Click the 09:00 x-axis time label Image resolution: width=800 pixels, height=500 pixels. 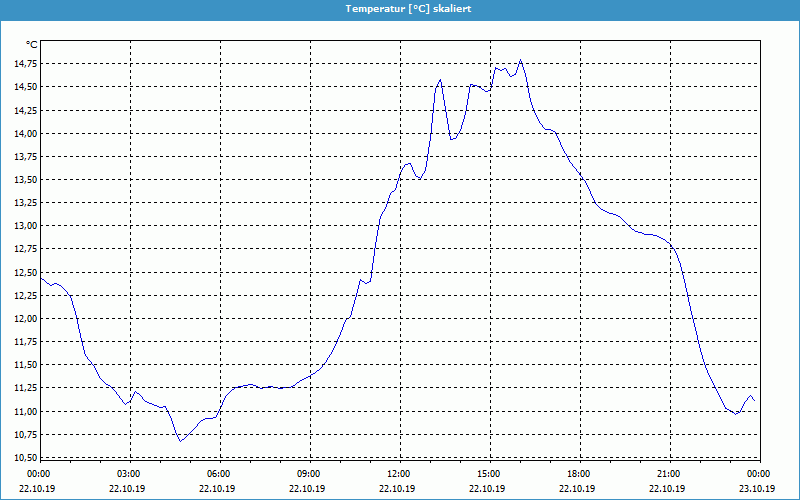(309, 474)
